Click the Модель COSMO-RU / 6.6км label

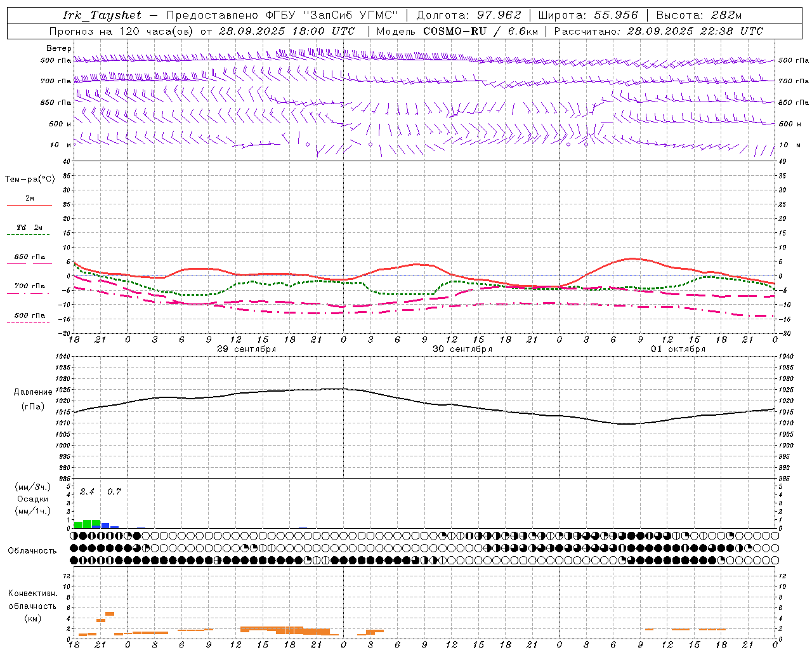click(457, 31)
